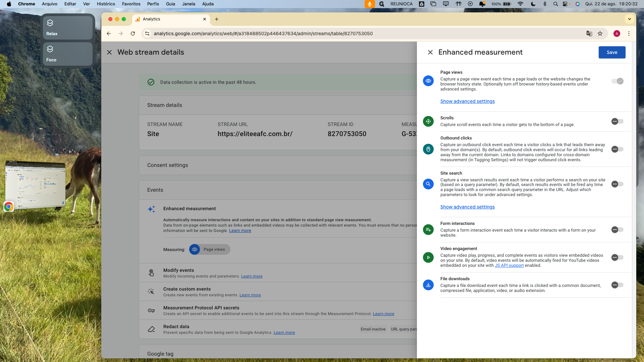Viewport: 644px width, 362px height.
Task: Click the Outbound clicks mouse icon
Action: (428, 149)
